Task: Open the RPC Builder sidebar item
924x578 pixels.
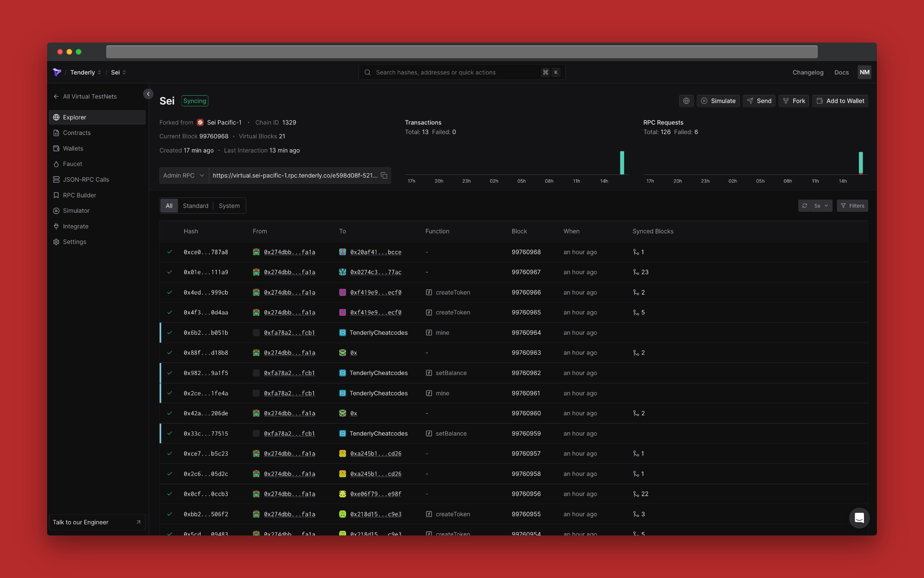Action: 79,195
